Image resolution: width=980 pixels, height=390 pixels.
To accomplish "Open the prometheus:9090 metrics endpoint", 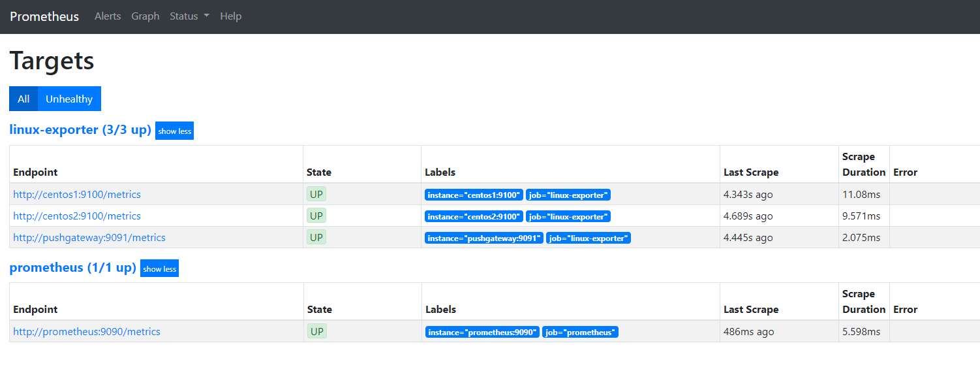I will pos(87,331).
